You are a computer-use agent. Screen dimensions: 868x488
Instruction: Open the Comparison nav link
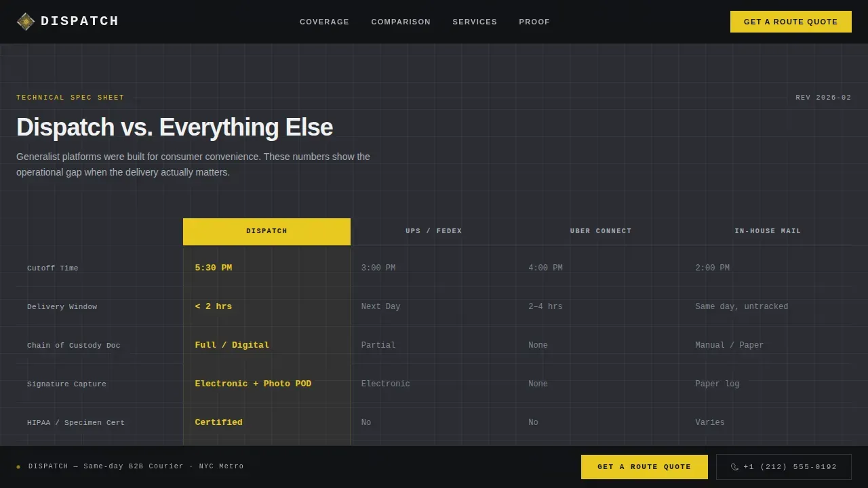[401, 22]
